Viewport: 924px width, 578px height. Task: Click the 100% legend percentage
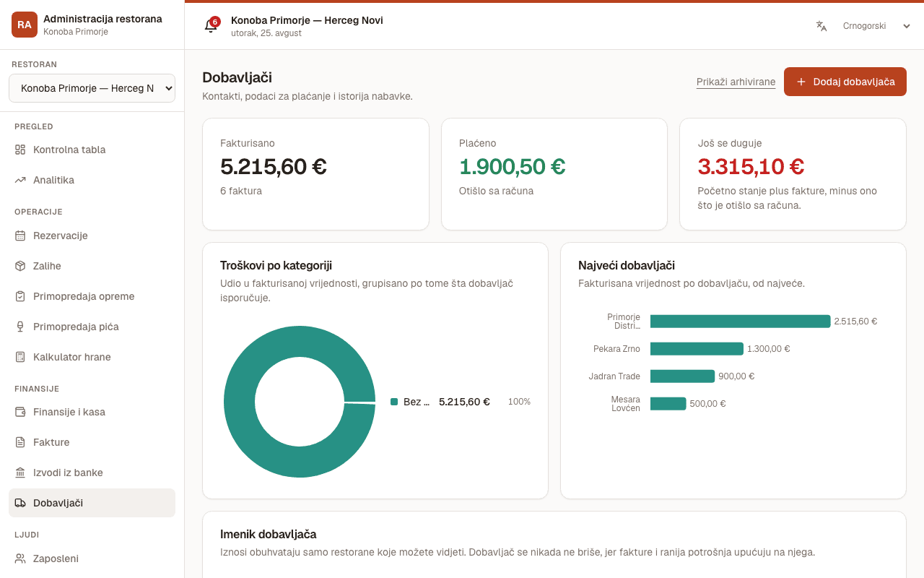click(519, 402)
